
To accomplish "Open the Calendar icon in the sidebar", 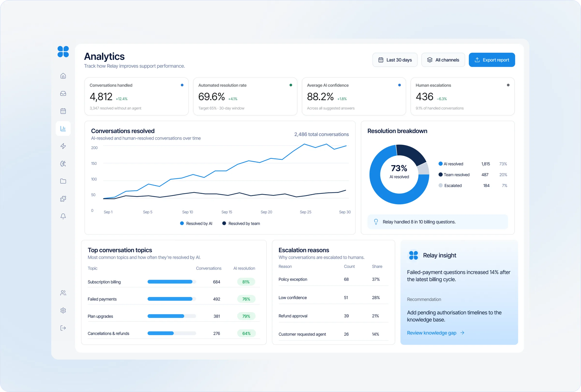I will click(63, 111).
